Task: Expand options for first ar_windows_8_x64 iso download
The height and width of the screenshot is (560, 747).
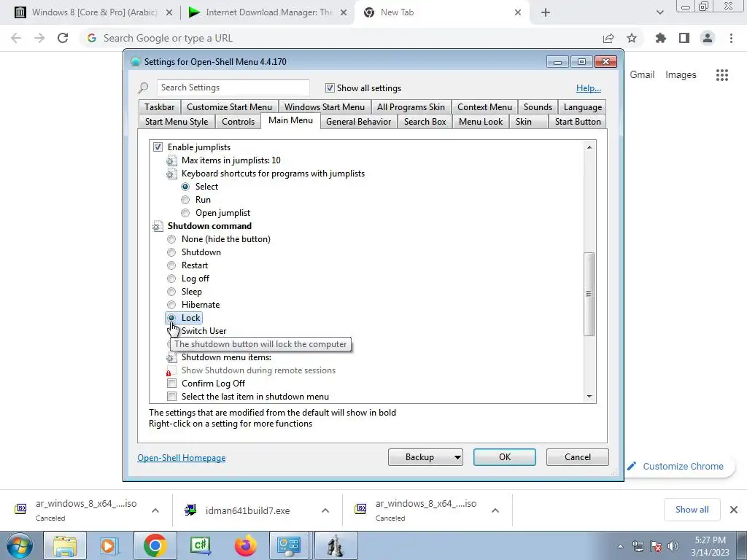Action: 155,510
